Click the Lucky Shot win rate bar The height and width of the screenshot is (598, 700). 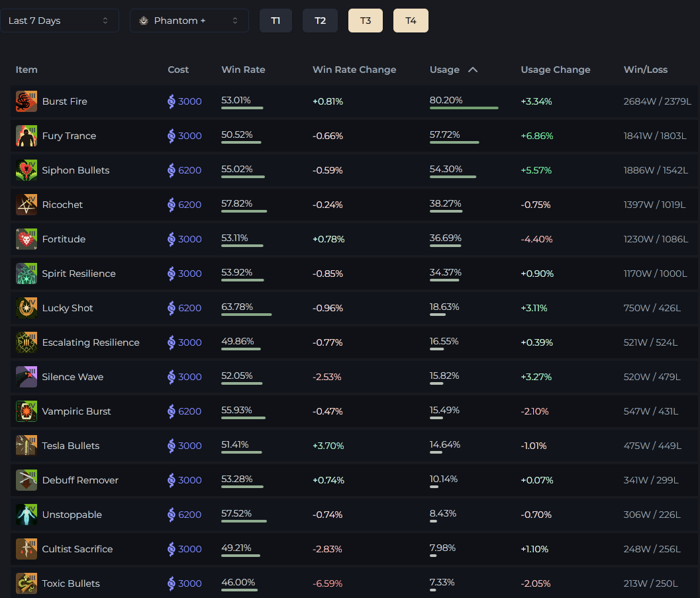click(x=246, y=315)
